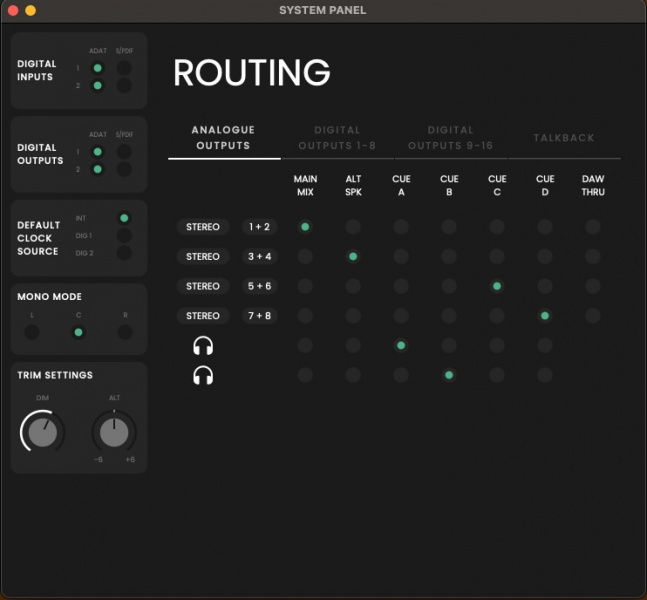
Task: Route Main Mix to outputs 5+6
Action: coord(305,286)
